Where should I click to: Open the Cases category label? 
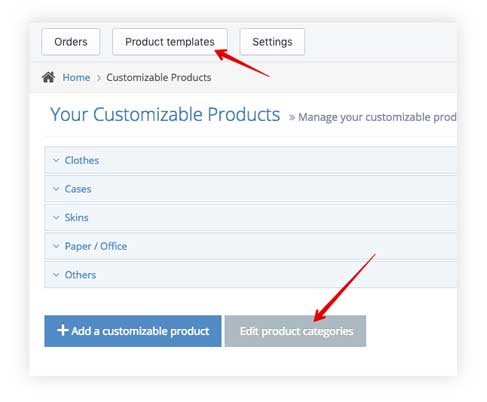click(x=78, y=189)
